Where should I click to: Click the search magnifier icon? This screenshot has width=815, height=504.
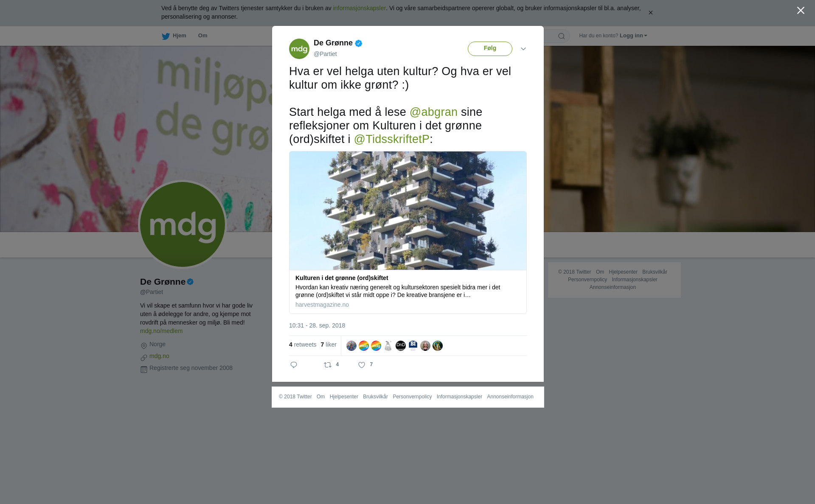(562, 36)
